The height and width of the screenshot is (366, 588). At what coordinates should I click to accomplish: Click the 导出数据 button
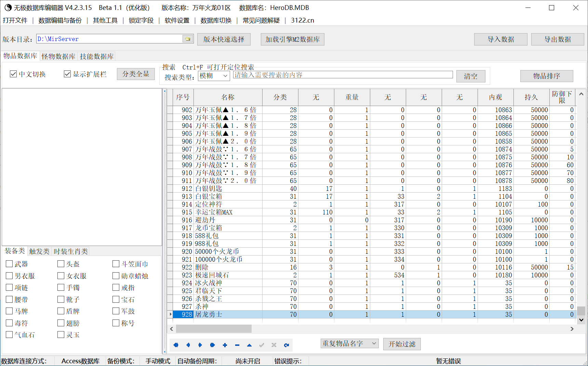pos(558,39)
